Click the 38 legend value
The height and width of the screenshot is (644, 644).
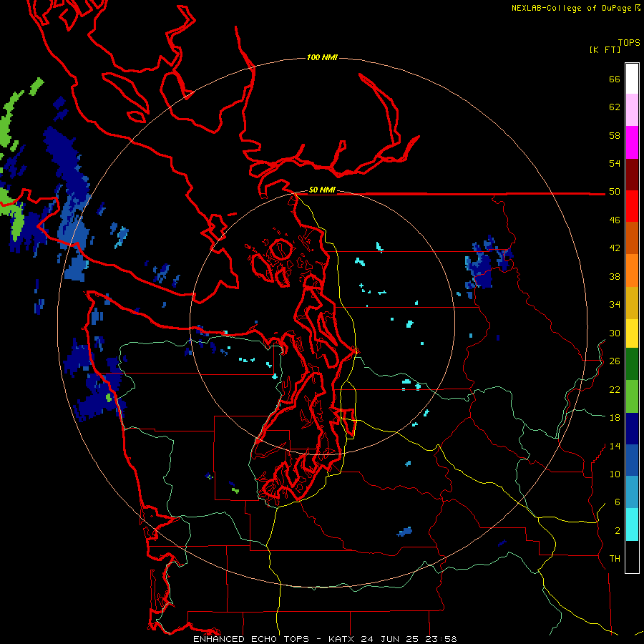pos(615,276)
